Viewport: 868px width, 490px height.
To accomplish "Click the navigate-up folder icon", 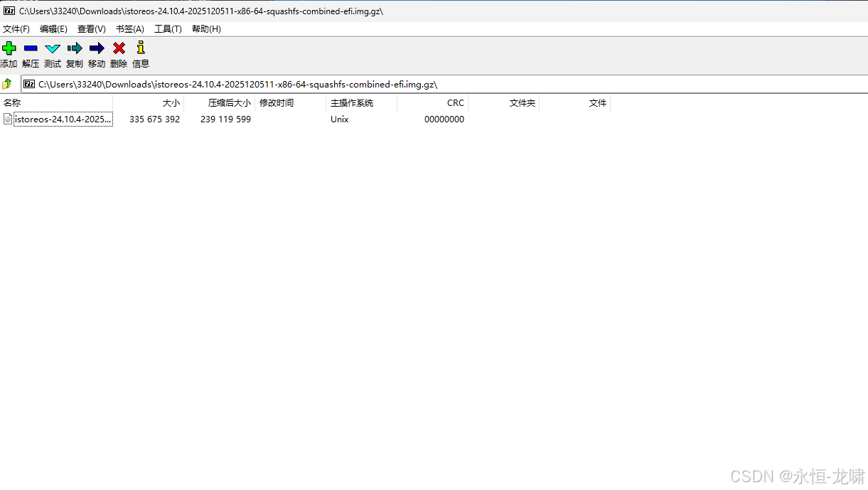I will click(x=7, y=83).
